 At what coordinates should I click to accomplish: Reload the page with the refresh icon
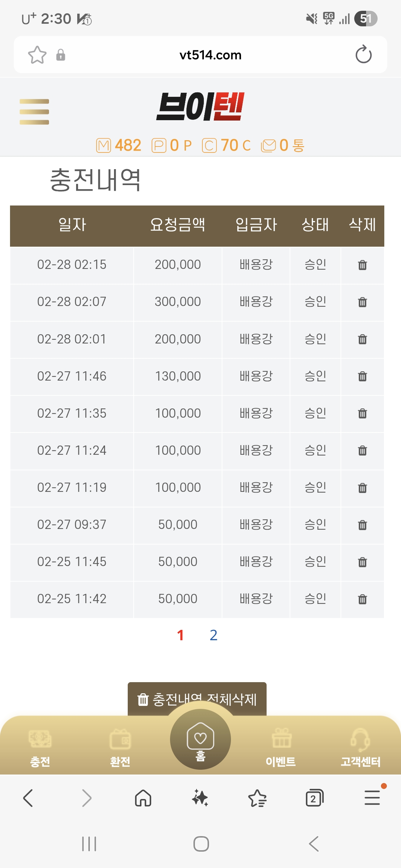363,55
